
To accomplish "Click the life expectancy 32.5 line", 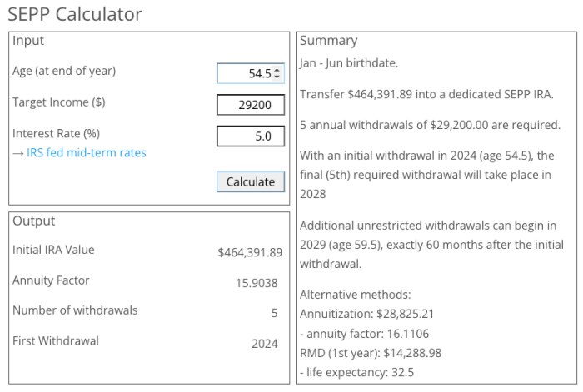I will [x=356, y=372].
